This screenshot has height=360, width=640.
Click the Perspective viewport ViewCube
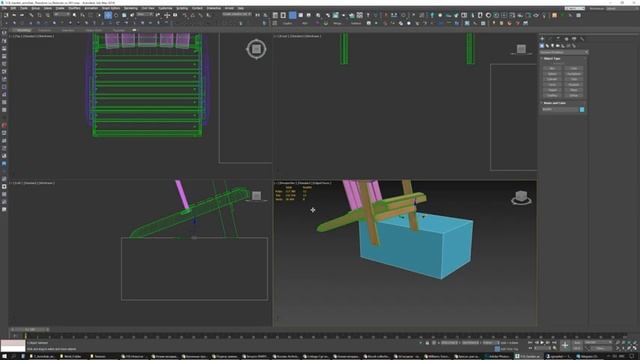[x=521, y=197]
